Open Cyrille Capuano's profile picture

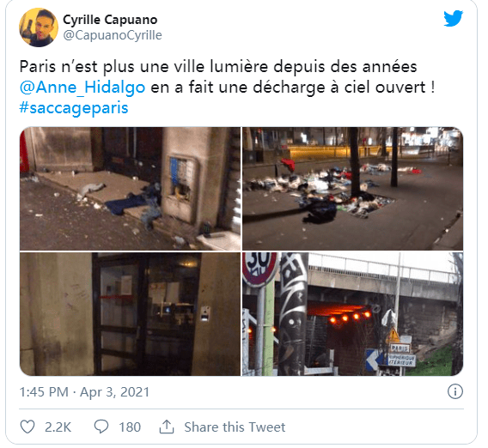pos(39,27)
